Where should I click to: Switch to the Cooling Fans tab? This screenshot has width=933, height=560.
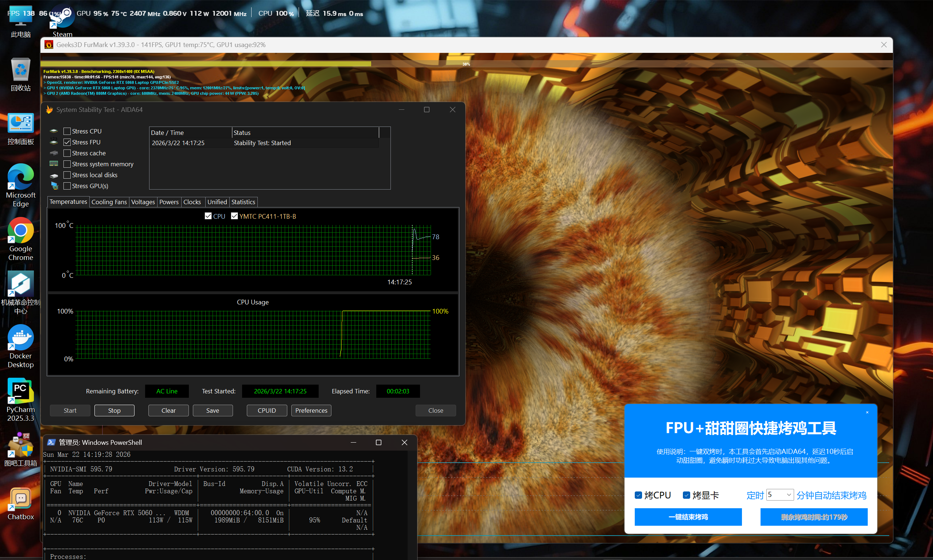point(109,202)
